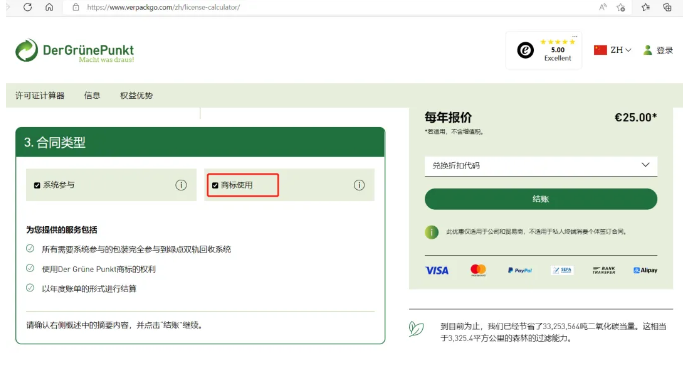Click the China flag language icon
The image size is (690, 369).
pyautogui.click(x=600, y=50)
